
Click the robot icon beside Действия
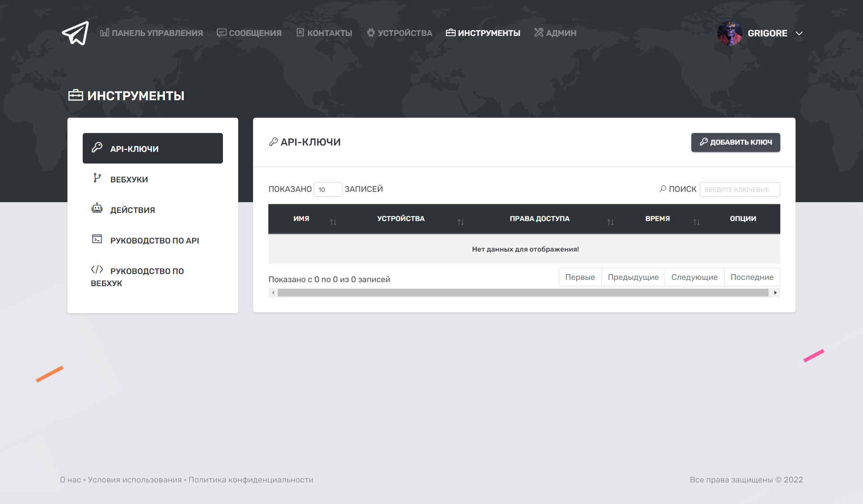[x=97, y=208]
